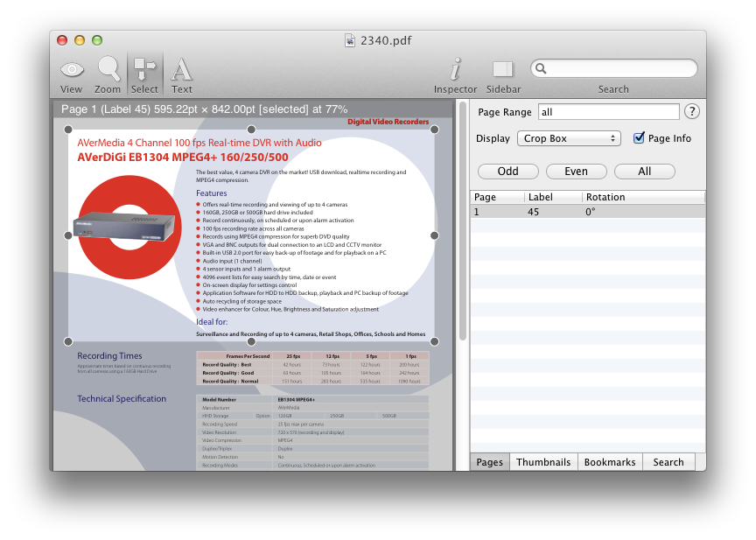Screen dimensions: 756x540
Task: Open the Page Range help question mark
Action: 692,111
